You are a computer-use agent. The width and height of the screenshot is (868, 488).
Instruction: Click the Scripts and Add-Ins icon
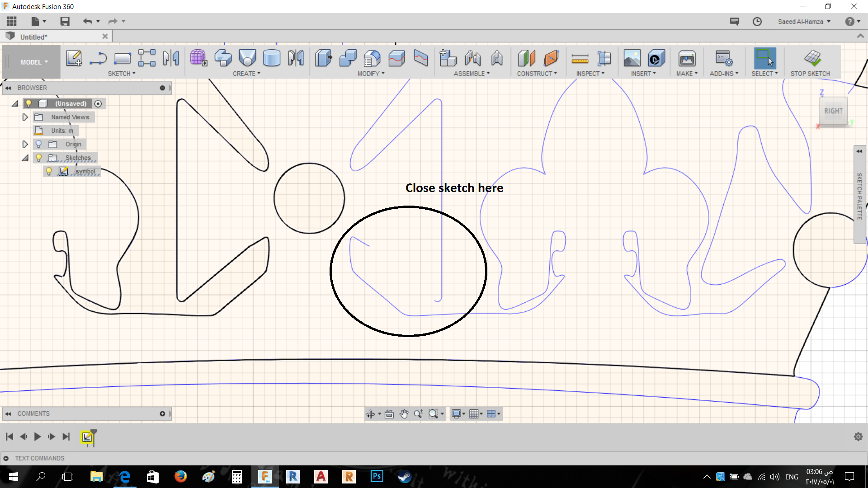724,58
